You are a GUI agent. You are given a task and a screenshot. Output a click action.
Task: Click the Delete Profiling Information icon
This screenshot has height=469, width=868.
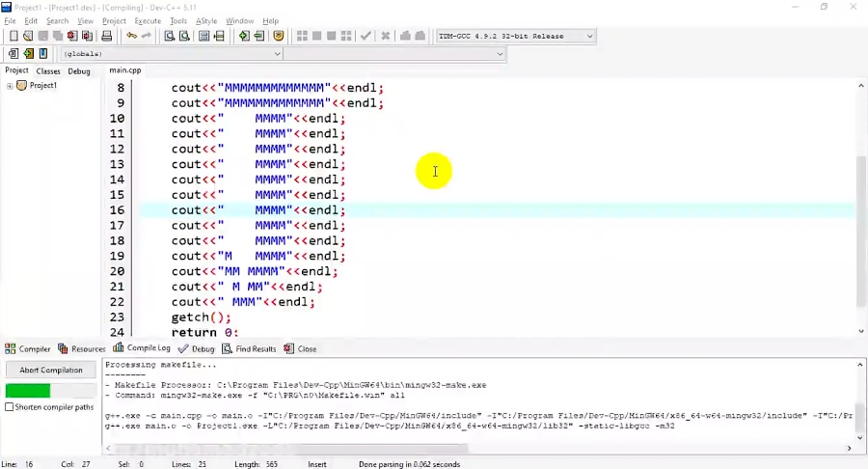click(x=420, y=36)
